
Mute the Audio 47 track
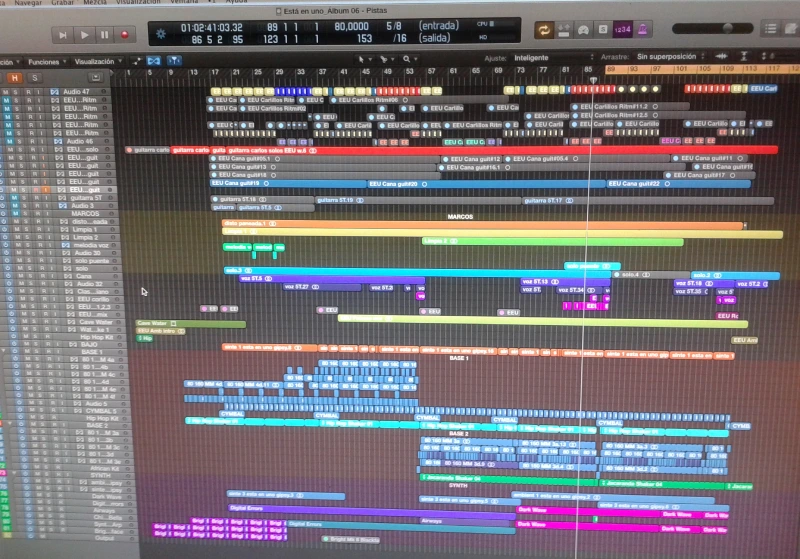pyautogui.click(x=6, y=92)
